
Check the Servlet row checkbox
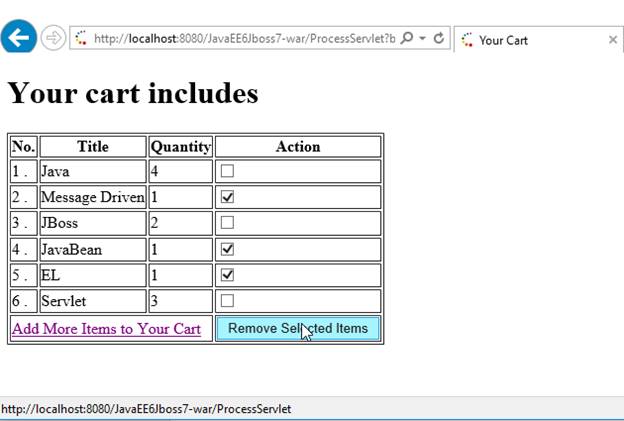coord(227,301)
